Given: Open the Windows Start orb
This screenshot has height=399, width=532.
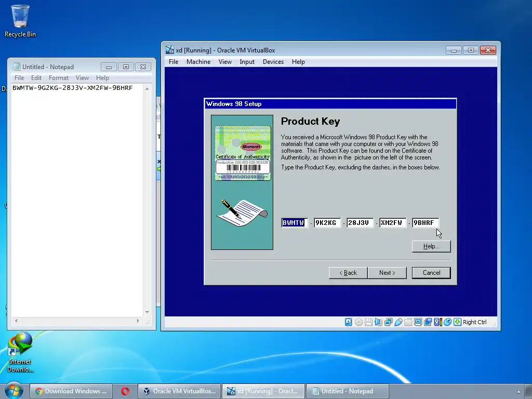Looking at the screenshot, I should coord(14,391).
